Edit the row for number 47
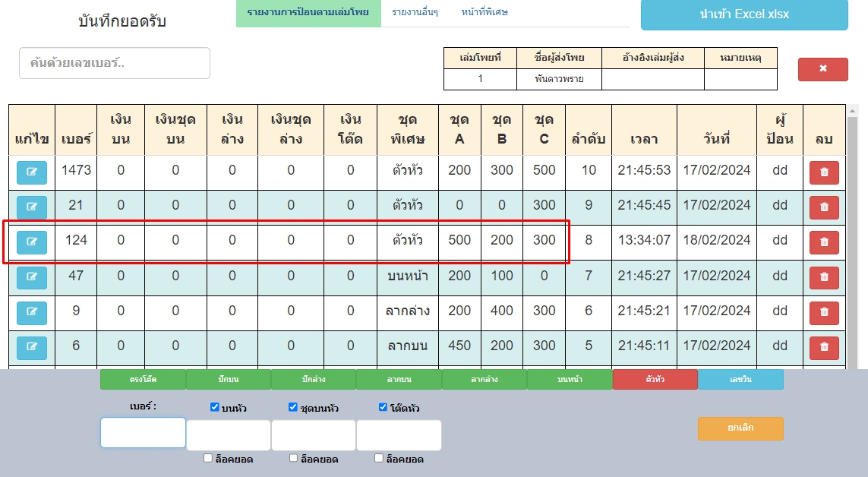Screen dimensions: 868x477 (32, 277)
